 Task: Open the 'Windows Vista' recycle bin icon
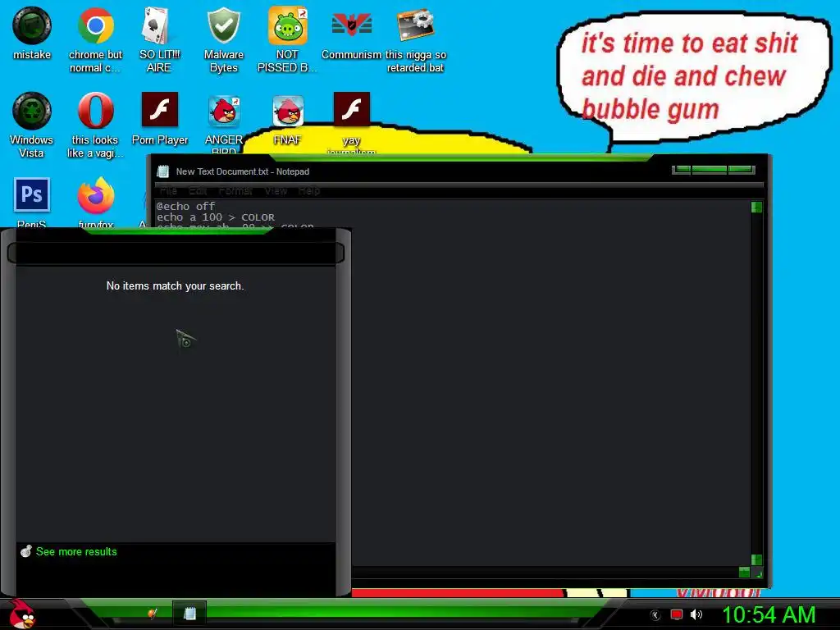click(32, 111)
